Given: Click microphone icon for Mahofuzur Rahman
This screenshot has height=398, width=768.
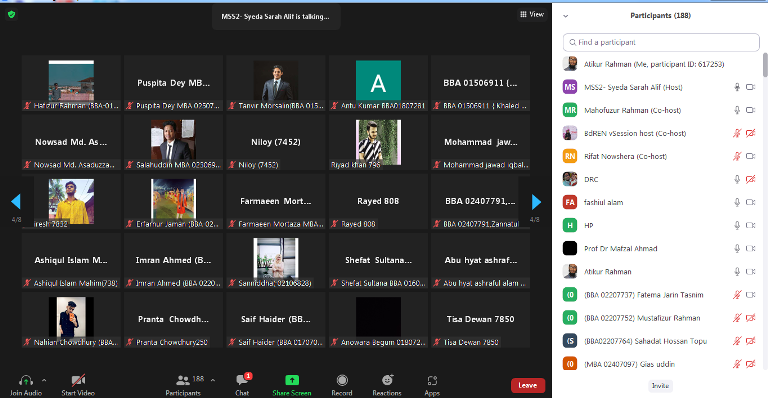Looking at the screenshot, I should (737, 110).
